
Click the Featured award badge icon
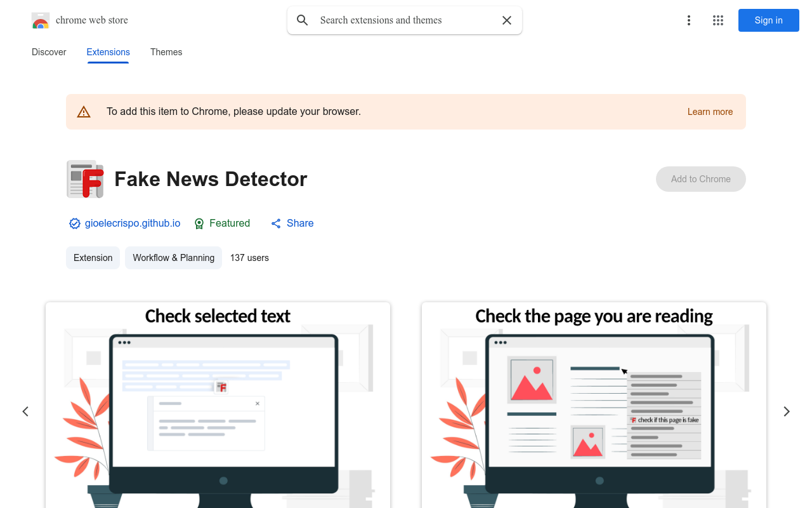click(x=199, y=224)
